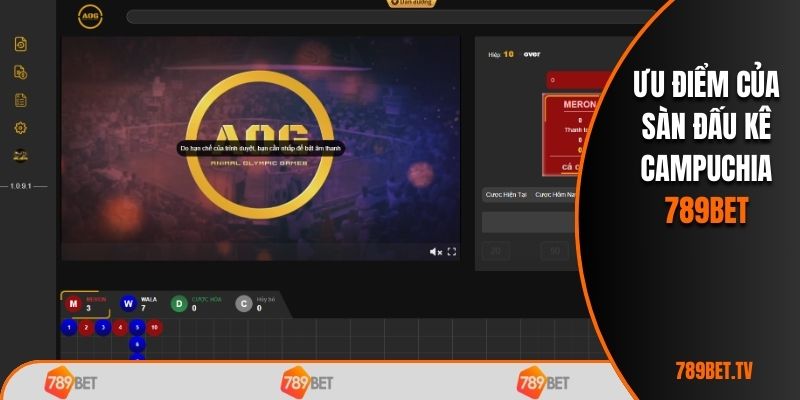
Task: Click the bet amount input field
Action: pyautogui.click(x=529, y=222)
